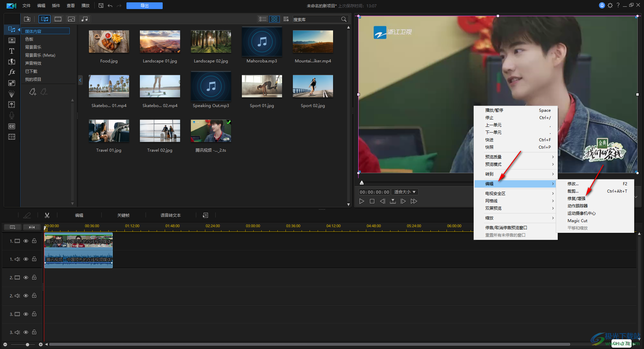Expand the 预览模式 submenu

click(516, 164)
